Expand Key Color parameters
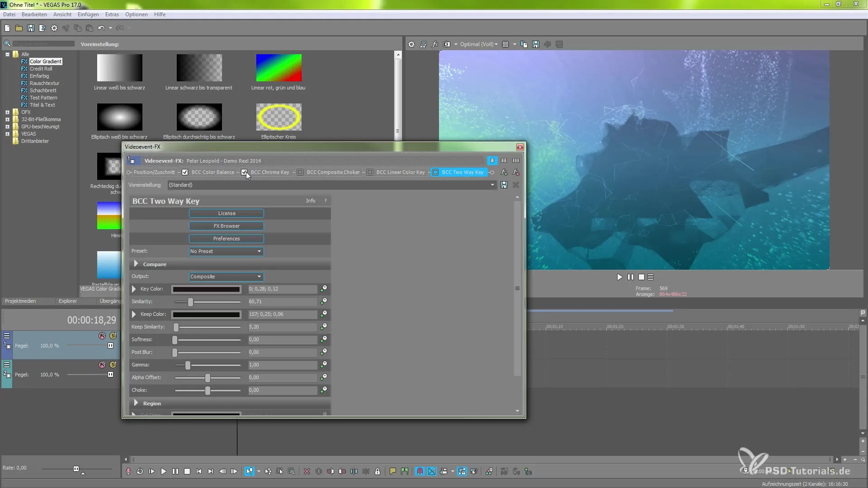Screen dimensions: 868x488 (134, 289)
